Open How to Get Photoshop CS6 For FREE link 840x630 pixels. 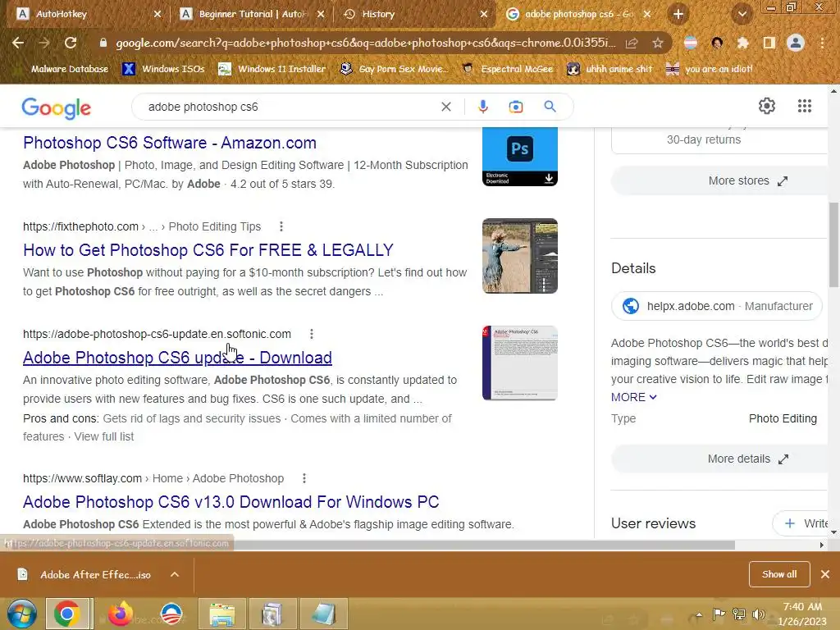click(x=208, y=250)
